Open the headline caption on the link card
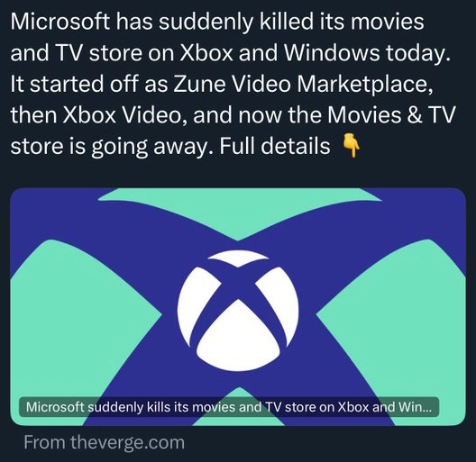The height and width of the screenshot is (462, 476). click(x=229, y=407)
